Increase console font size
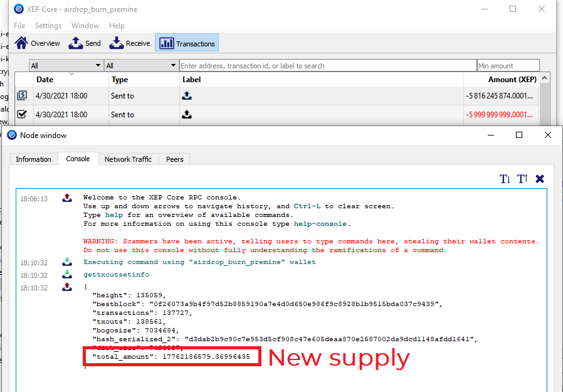563x392 pixels. 522,179
